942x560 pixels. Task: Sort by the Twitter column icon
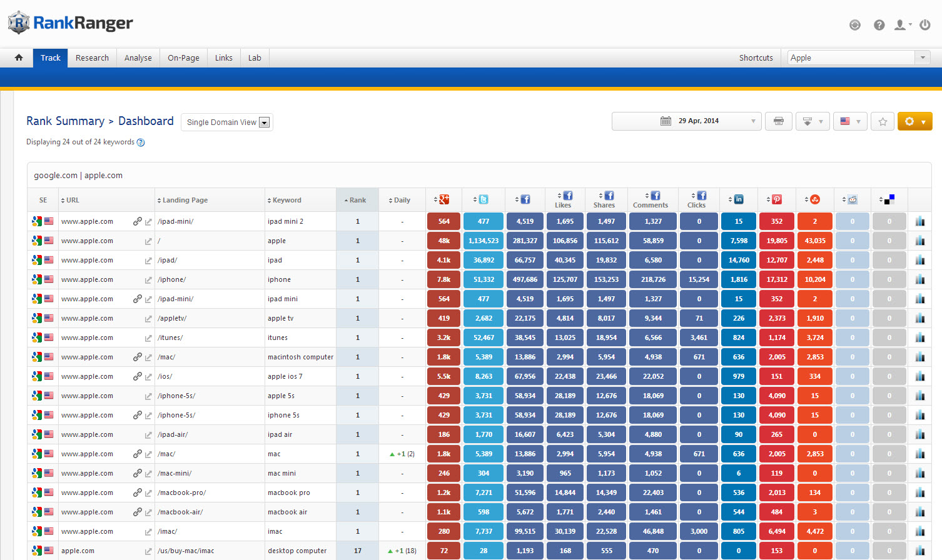tap(483, 199)
